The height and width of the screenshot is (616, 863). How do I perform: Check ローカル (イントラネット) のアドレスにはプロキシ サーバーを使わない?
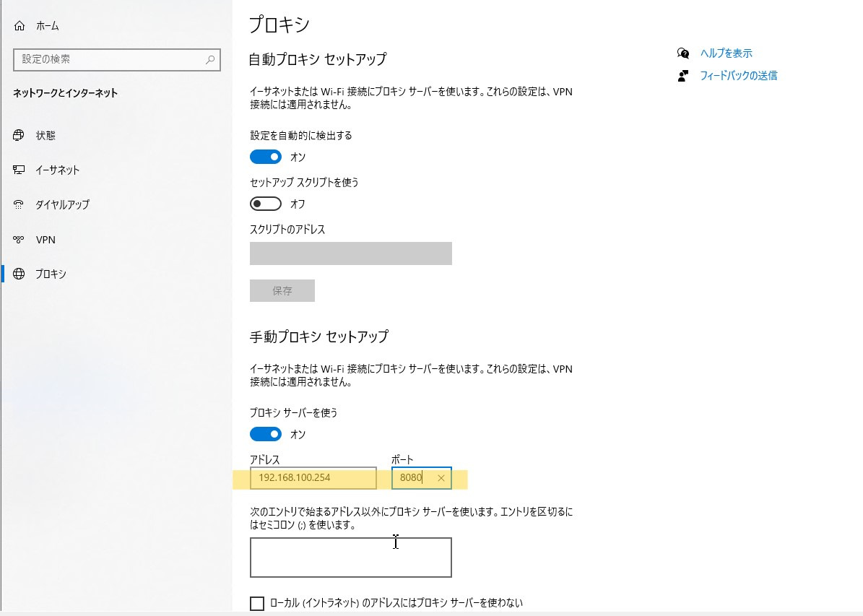pos(257,603)
